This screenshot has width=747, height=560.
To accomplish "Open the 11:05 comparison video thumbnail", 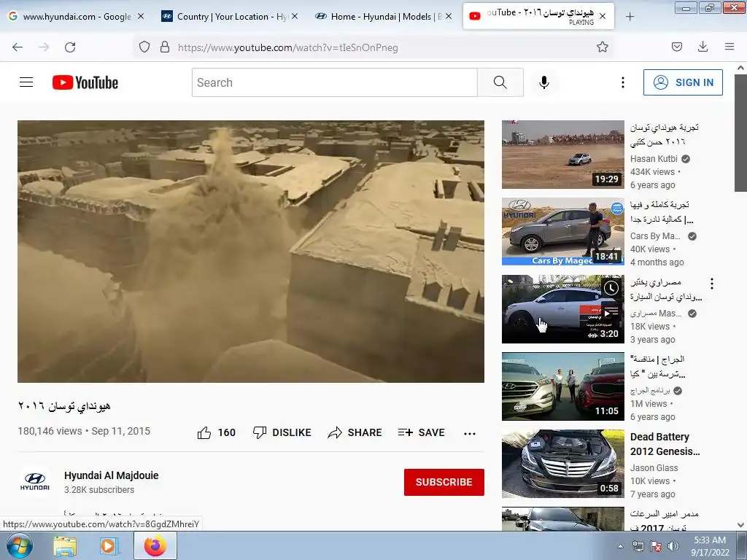I will (x=562, y=386).
